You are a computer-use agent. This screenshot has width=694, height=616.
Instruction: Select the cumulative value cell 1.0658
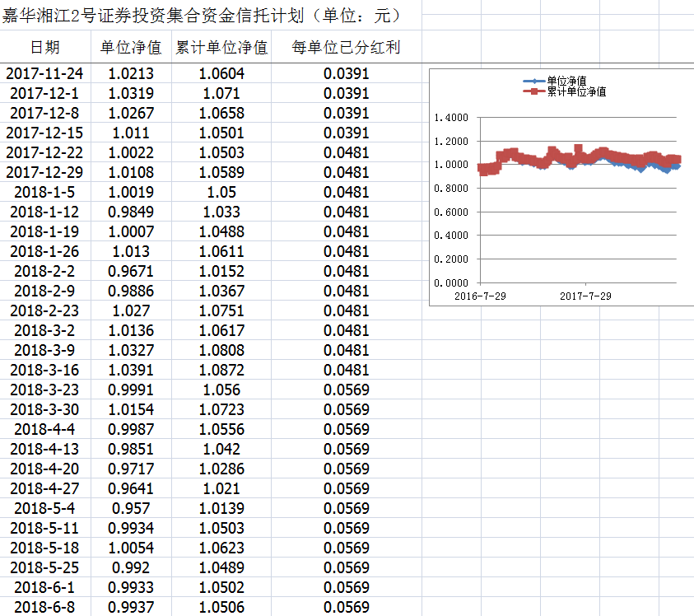pos(221,114)
